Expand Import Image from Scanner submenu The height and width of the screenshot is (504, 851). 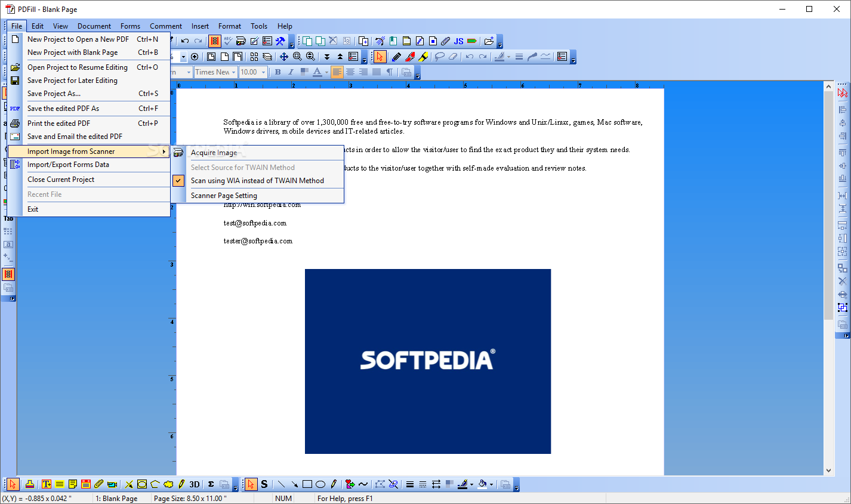pos(89,151)
